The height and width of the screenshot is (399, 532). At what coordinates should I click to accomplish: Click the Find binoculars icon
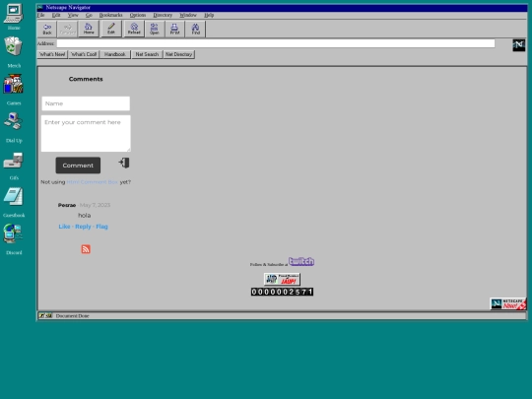(195, 29)
